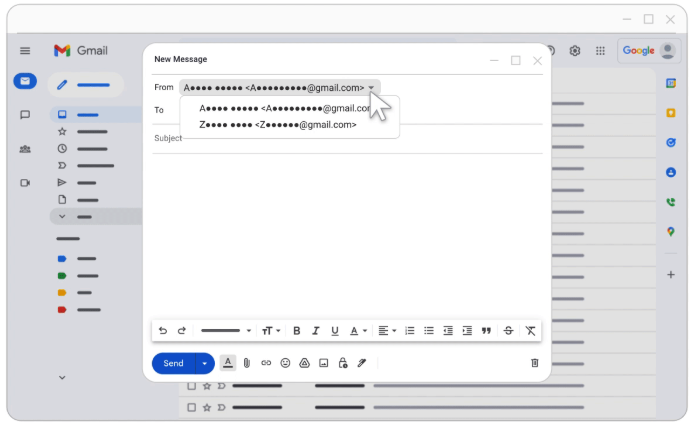
Task: Decrease the indent
Action: pos(448,331)
